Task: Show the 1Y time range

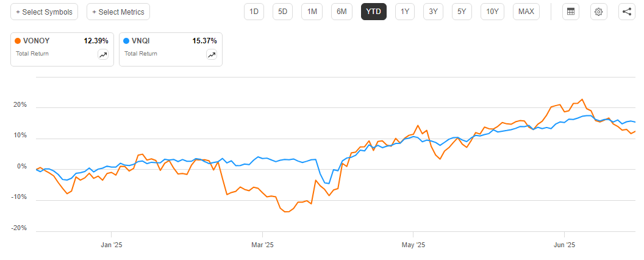Action: click(405, 12)
